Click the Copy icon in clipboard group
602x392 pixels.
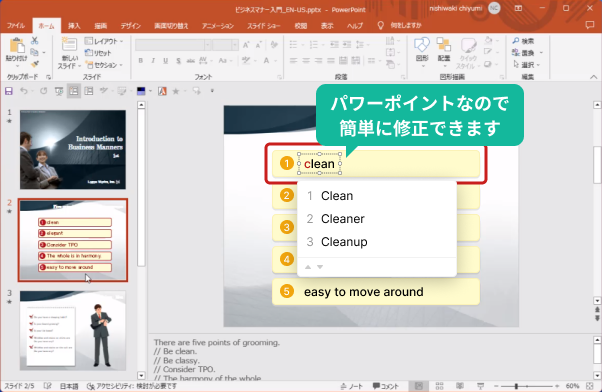[x=34, y=52]
